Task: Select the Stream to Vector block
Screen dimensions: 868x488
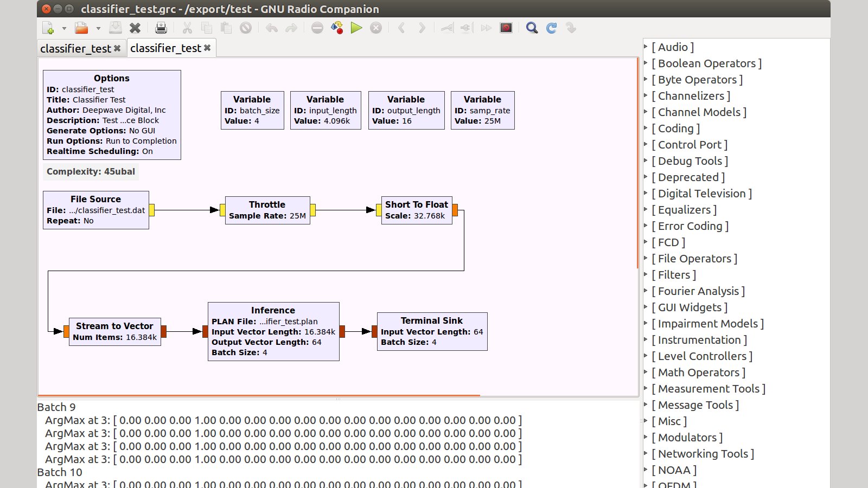Action: [114, 331]
